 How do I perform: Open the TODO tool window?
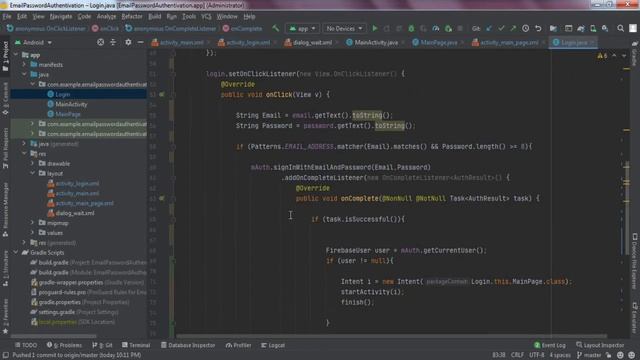26,345
